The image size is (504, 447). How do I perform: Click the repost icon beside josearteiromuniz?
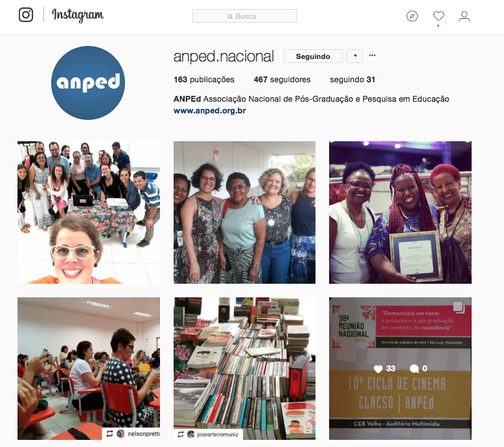pos(181,434)
